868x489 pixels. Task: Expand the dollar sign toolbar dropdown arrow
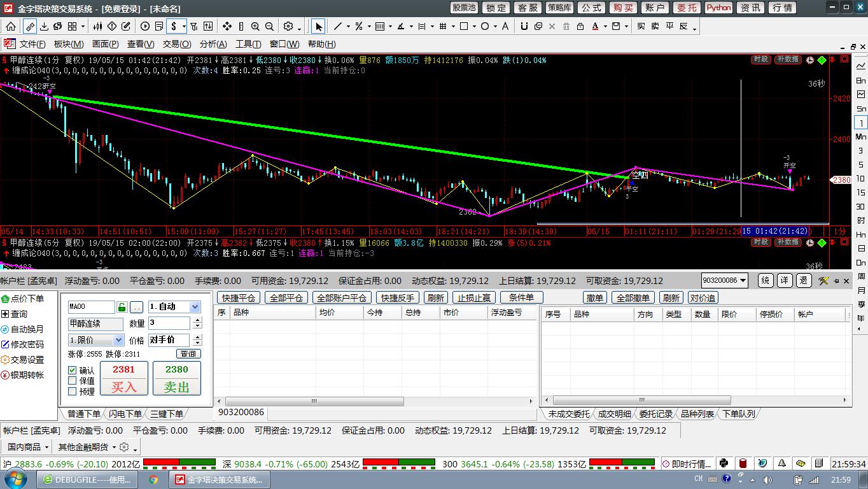click(184, 27)
